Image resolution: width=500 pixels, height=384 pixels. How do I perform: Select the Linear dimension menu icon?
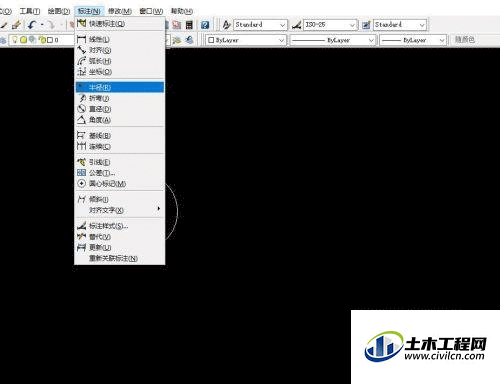point(81,39)
